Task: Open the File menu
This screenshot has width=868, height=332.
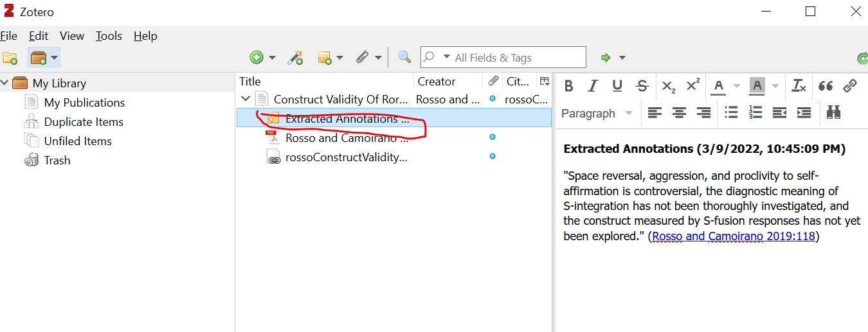Action: pos(9,36)
